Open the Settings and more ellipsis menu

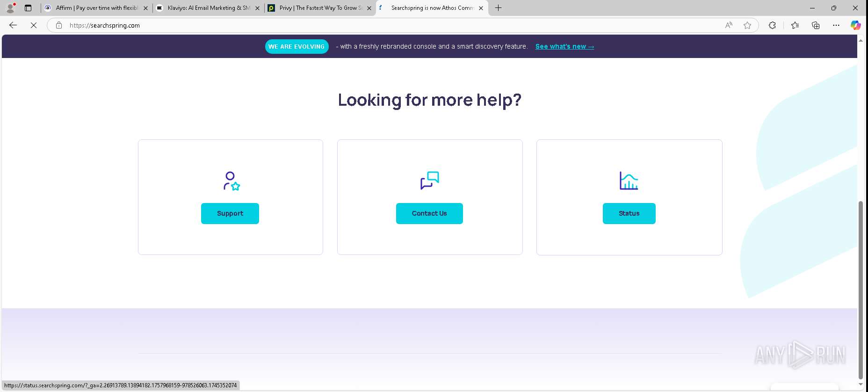coord(836,25)
